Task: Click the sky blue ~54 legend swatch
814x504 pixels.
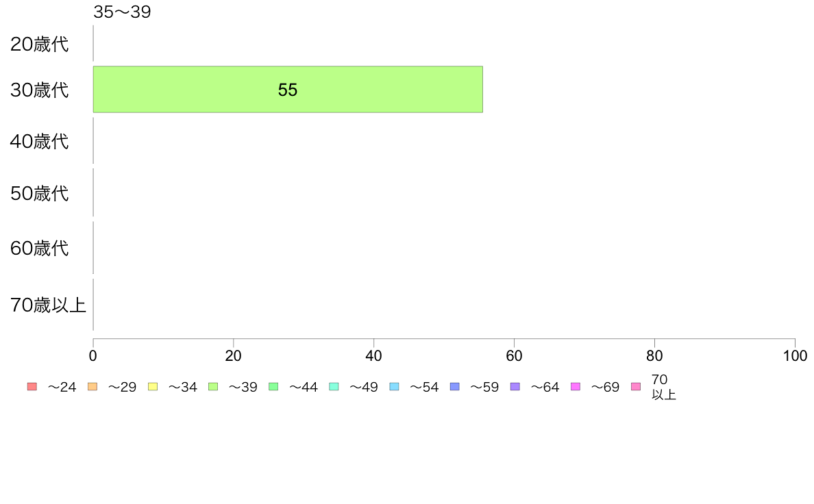Action: coord(394,387)
